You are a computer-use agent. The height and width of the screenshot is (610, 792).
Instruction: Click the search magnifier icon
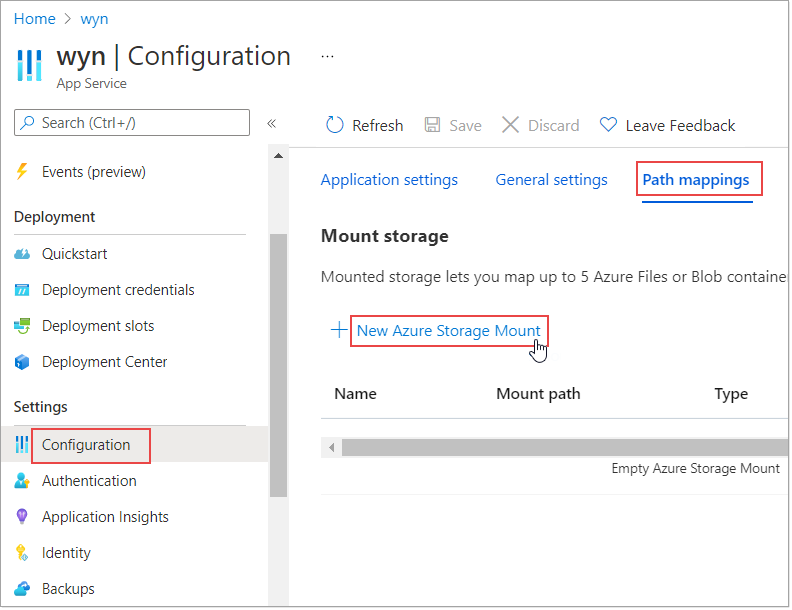click(27, 122)
